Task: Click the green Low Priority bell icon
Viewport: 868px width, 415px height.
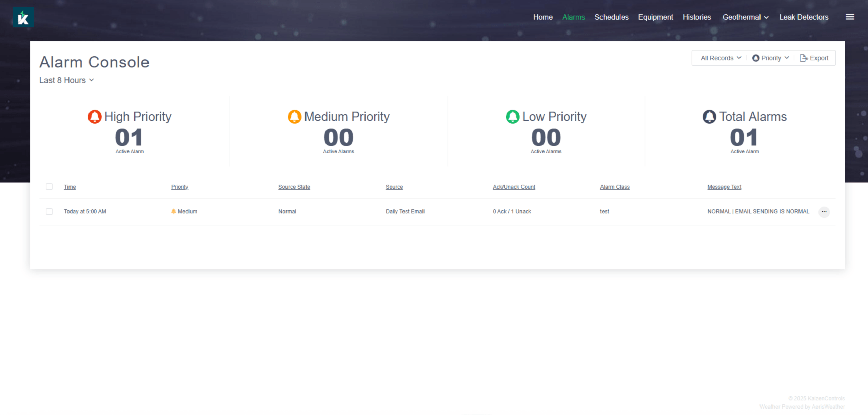Action: click(512, 117)
